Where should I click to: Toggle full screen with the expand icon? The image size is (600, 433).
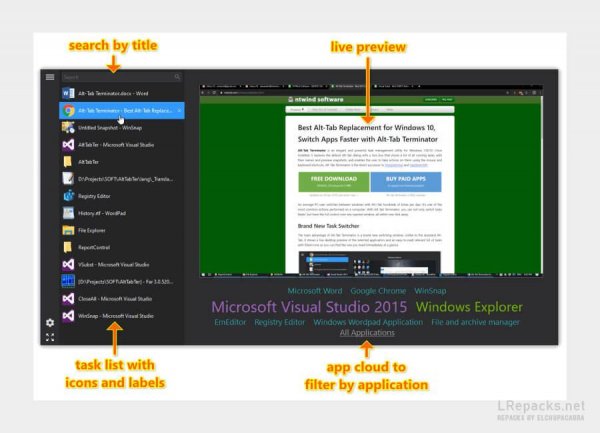pos(50,337)
